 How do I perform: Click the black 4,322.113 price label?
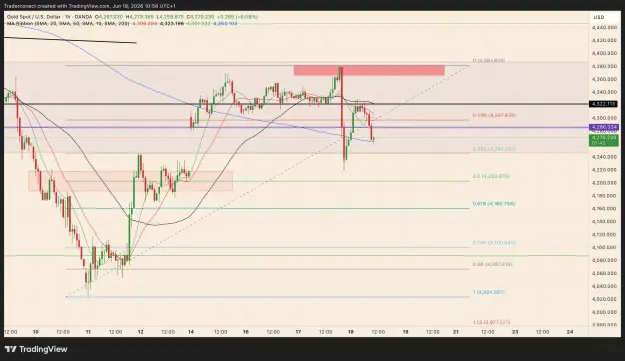(604, 104)
